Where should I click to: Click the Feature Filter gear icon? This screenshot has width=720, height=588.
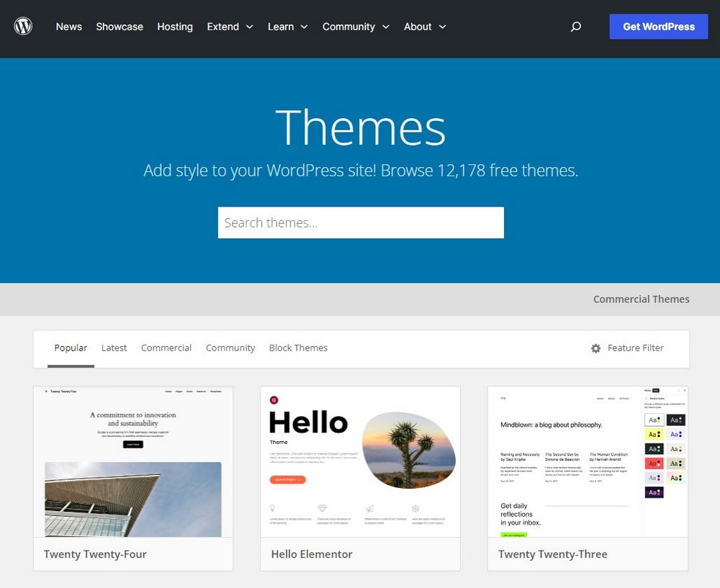coord(595,348)
